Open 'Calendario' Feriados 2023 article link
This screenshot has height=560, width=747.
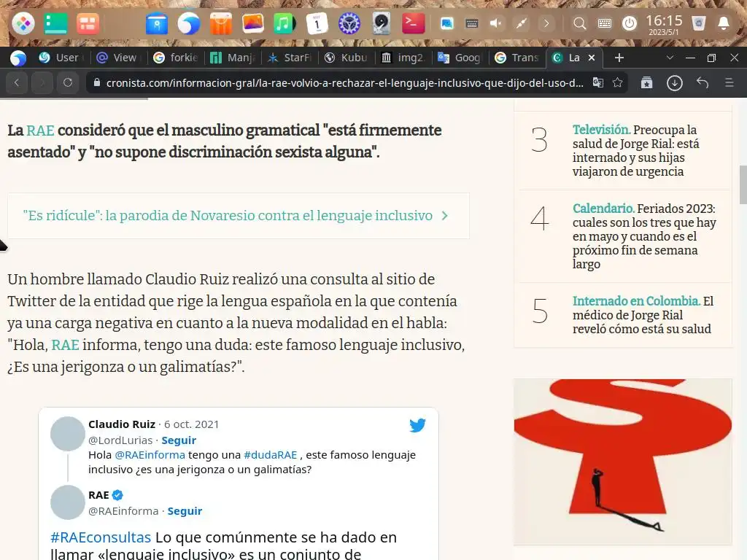pos(644,236)
